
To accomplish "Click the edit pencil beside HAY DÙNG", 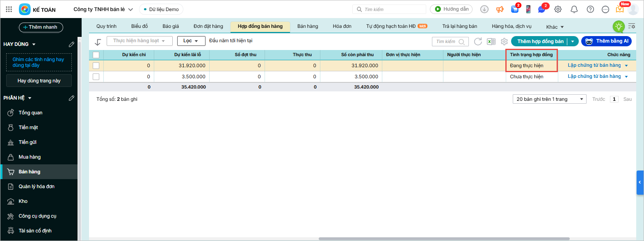I will pos(71,44).
